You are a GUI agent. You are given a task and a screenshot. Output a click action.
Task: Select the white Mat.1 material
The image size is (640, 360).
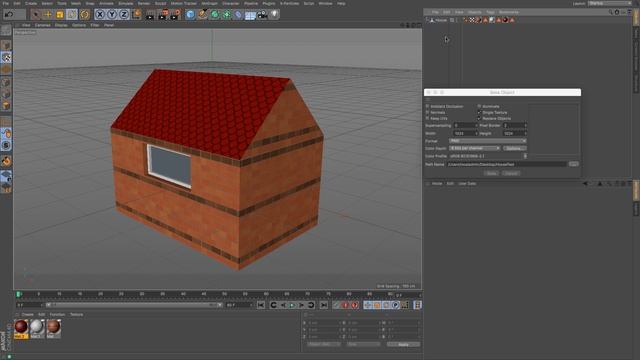pos(37,329)
